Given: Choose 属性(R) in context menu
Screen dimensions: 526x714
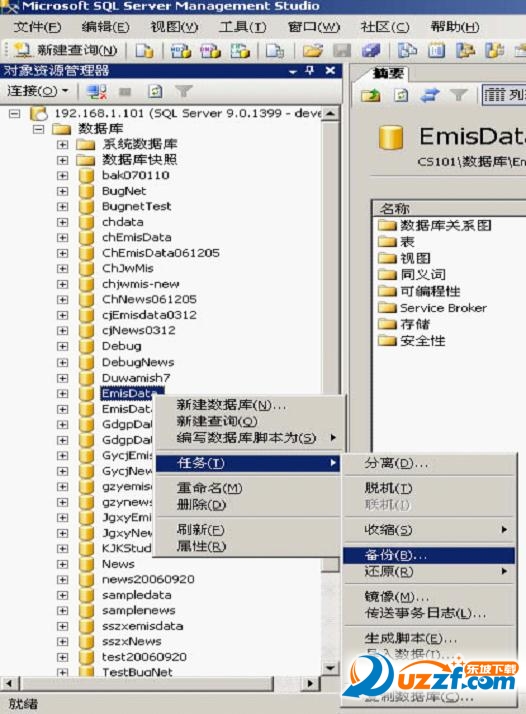Looking at the screenshot, I should pyautogui.click(x=248, y=546).
